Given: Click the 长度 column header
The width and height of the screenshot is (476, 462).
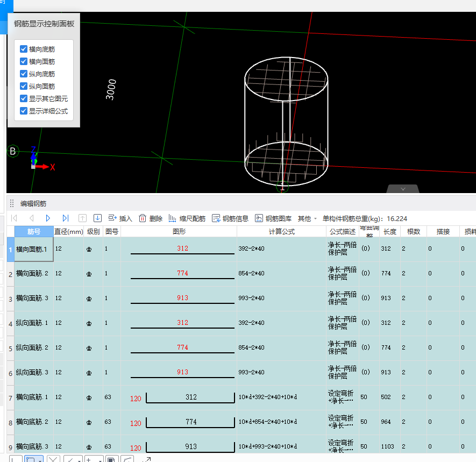Looking at the screenshot, I should (389, 232).
